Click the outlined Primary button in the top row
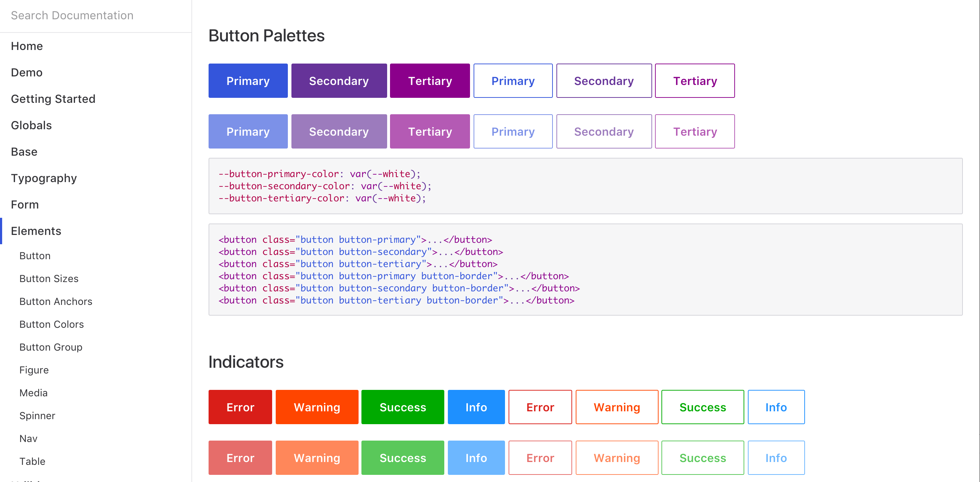Viewport: 980px width, 482px height. (512, 81)
